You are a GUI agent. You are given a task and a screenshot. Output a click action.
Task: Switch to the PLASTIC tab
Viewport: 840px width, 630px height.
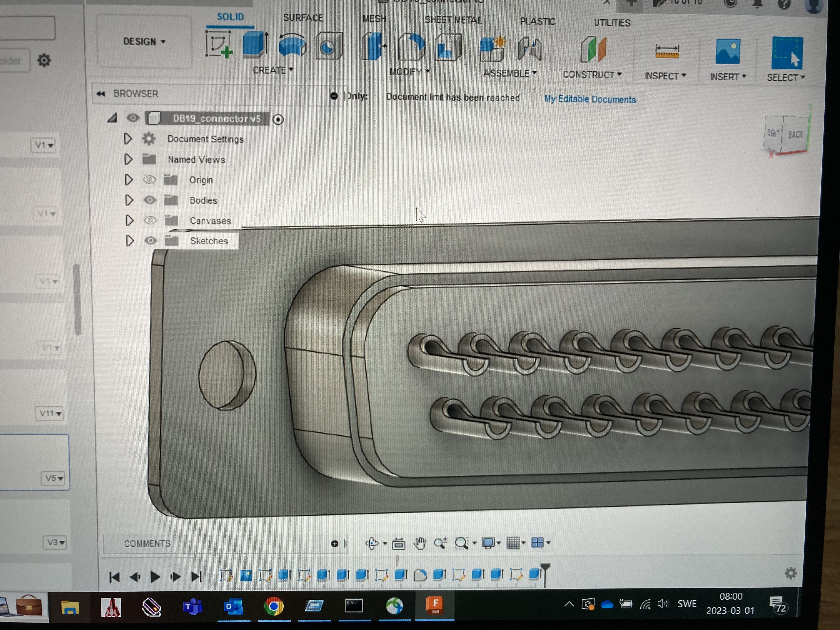click(x=537, y=21)
